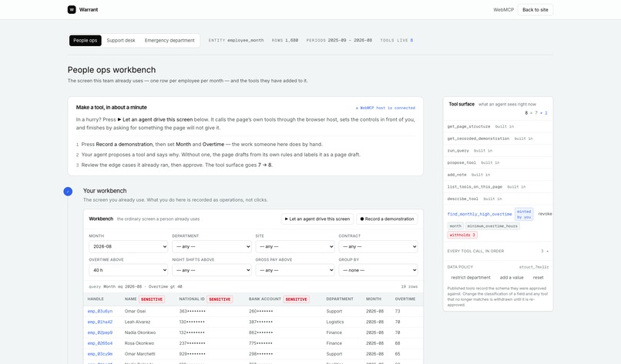This screenshot has height=364, width=621.
Task: Start Record a demonstration
Action: coord(387,219)
